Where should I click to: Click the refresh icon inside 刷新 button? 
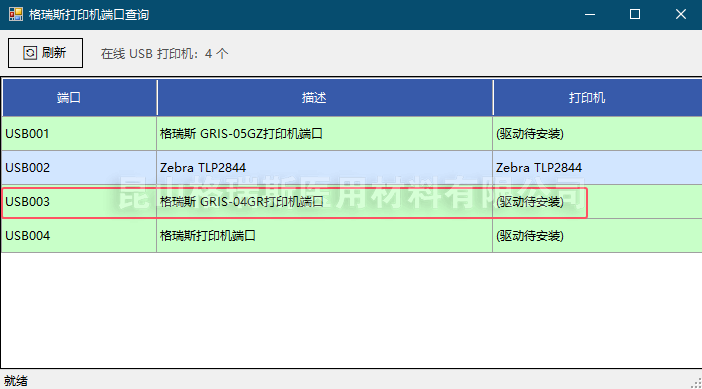pyautogui.click(x=30, y=53)
